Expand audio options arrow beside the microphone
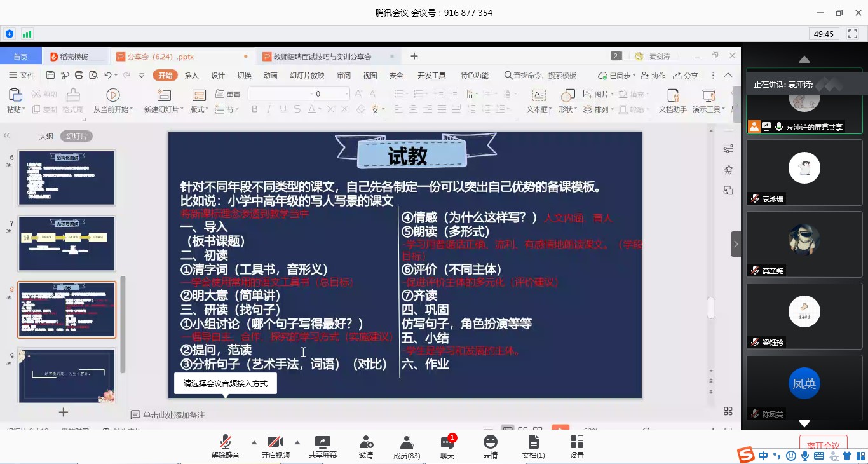The image size is (868, 464). (x=254, y=442)
